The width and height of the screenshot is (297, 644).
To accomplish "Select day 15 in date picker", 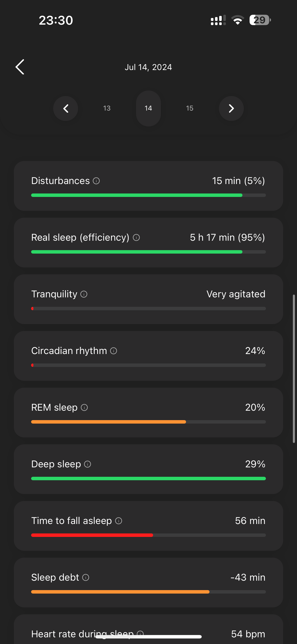I will click(190, 108).
